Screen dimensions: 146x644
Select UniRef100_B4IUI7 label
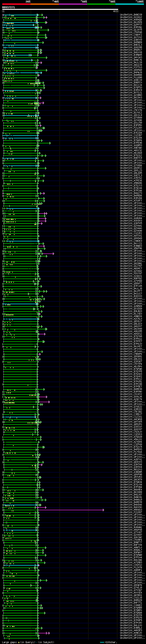[x=131, y=294]
